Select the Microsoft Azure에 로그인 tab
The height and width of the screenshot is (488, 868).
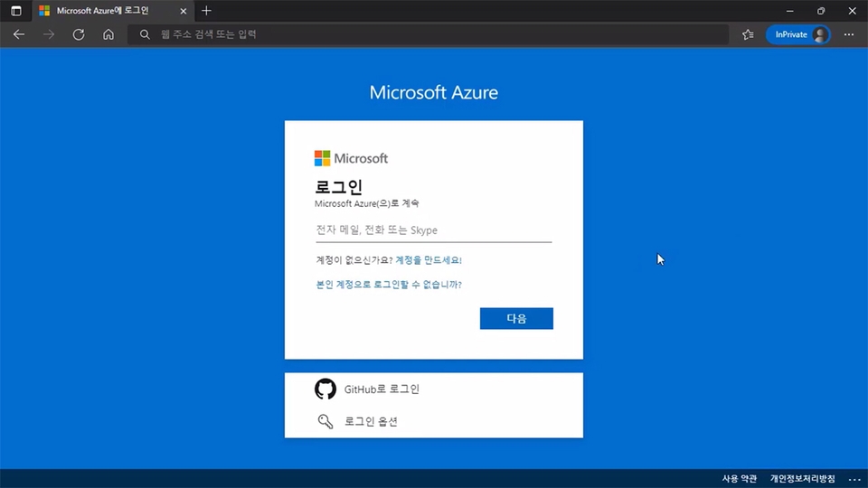click(114, 11)
